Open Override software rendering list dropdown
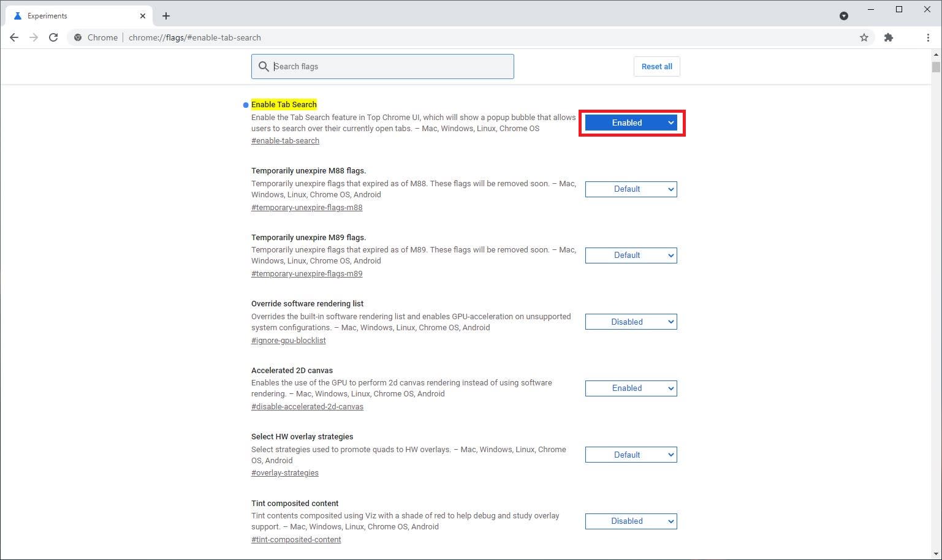This screenshot has width=942, height=560. point(631,322)
